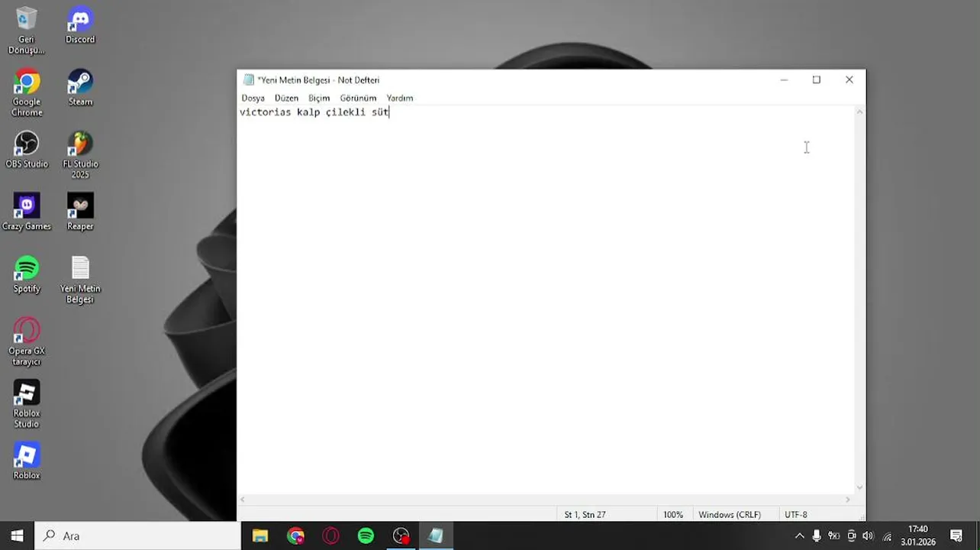The image size is (980, 550).
Task: Click the Notepad icon in the title bar
Action: point(248,80)
